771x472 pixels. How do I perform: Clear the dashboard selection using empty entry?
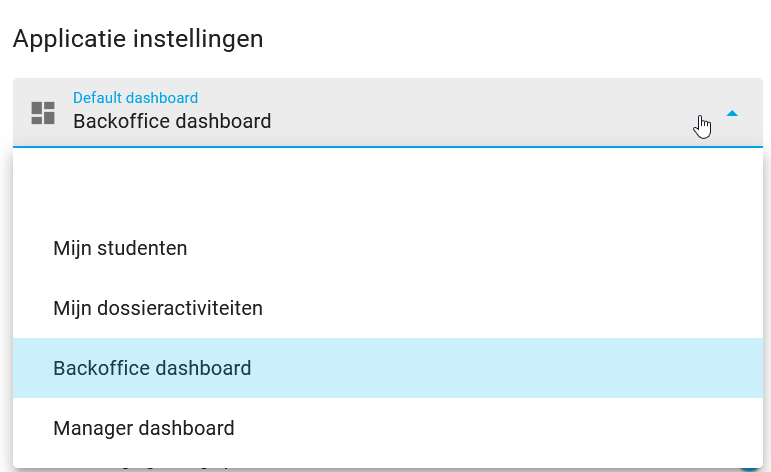(388, 188)
